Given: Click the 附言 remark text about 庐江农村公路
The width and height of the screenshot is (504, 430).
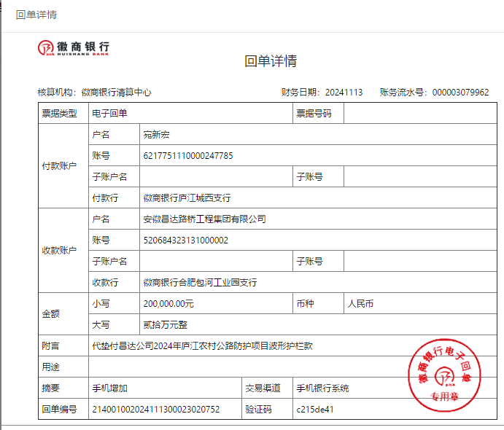Looking at the screenshot, I should pos(201,345).
